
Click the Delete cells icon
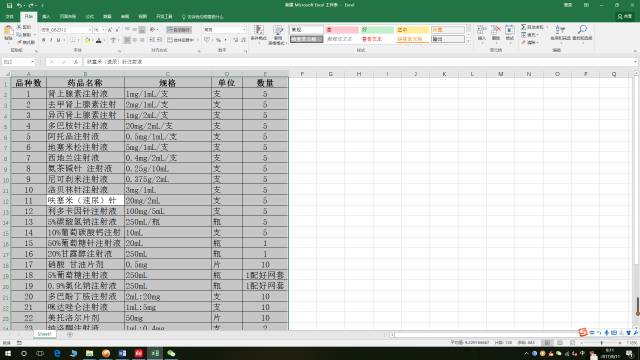496,33
